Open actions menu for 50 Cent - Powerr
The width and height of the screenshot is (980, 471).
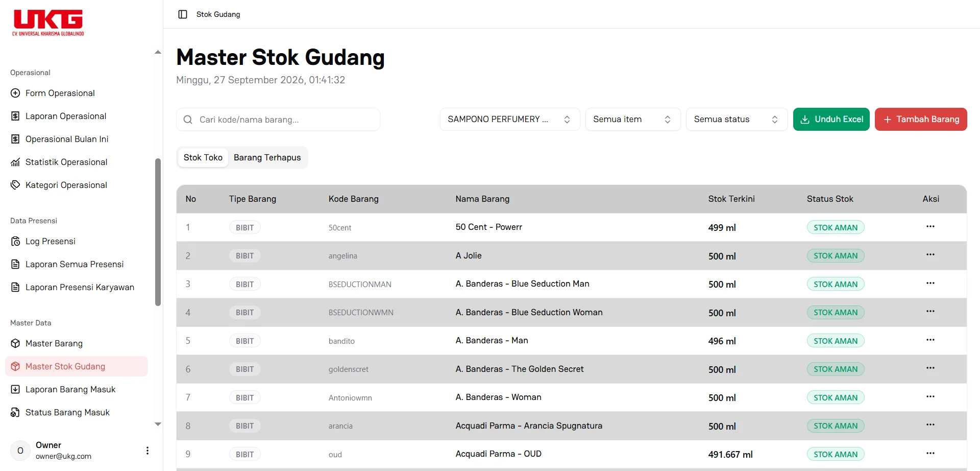930,226
